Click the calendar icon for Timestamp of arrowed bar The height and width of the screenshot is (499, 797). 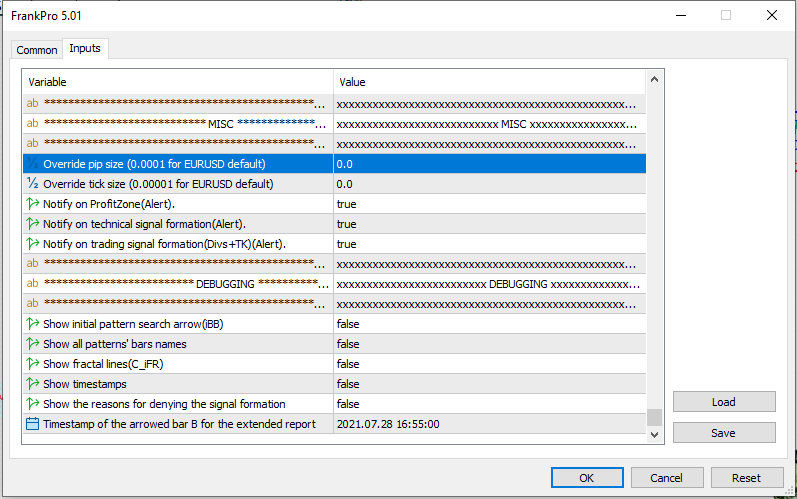click(32, 424)
